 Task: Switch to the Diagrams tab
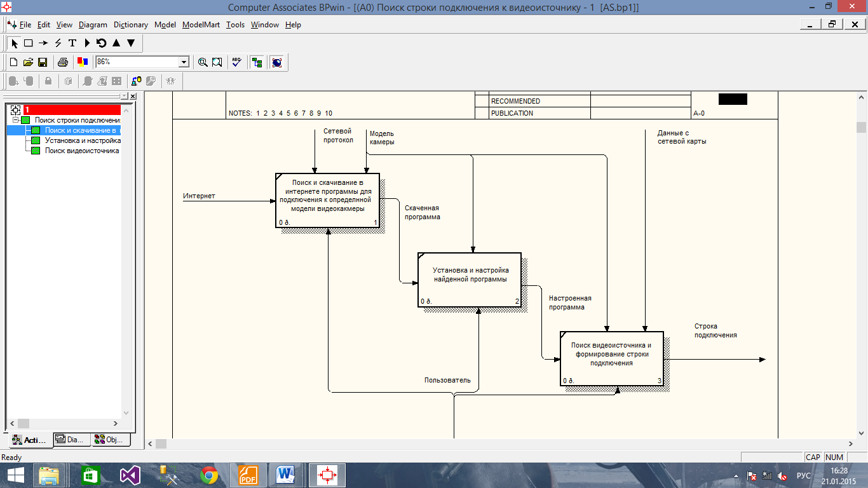point(70,439)
